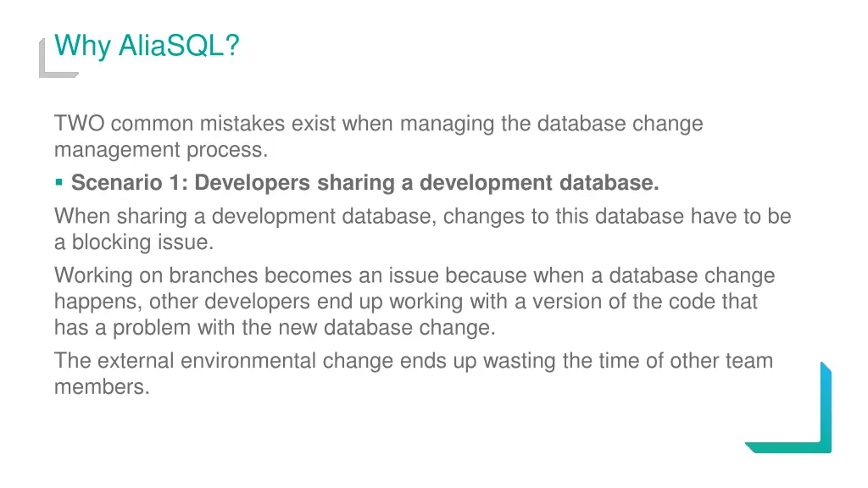
Task: Click the green square bullet before Scenario 1
Action: (59, 182)
